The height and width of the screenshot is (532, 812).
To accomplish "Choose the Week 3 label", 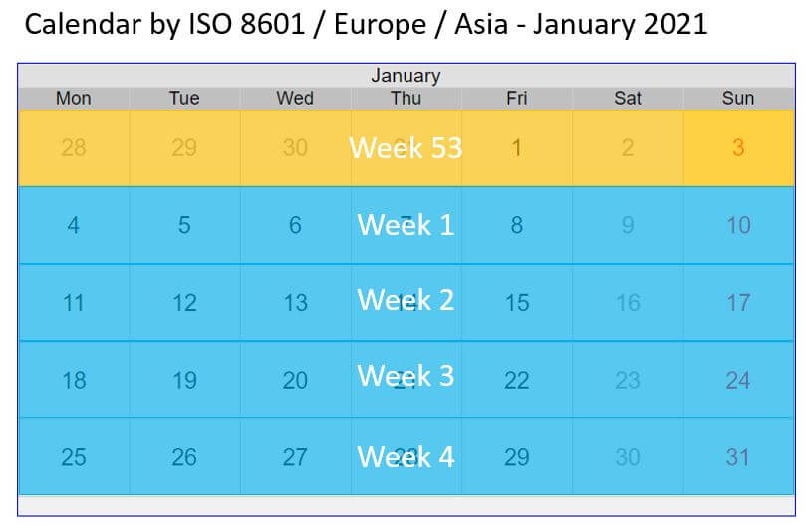I will coord(406,375).
